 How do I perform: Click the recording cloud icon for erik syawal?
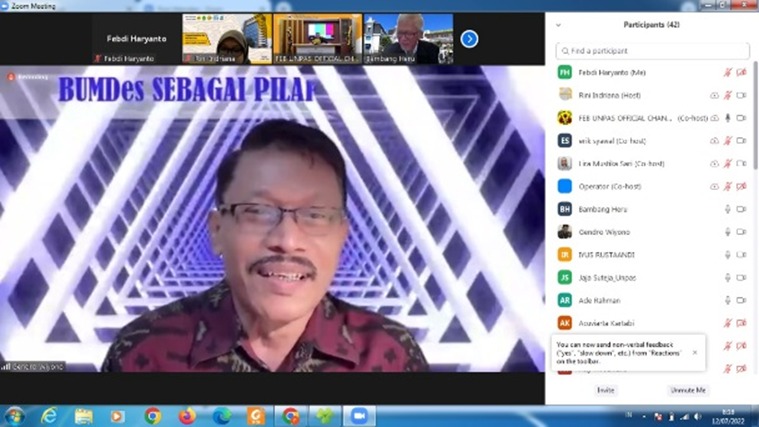coord(714,141)
